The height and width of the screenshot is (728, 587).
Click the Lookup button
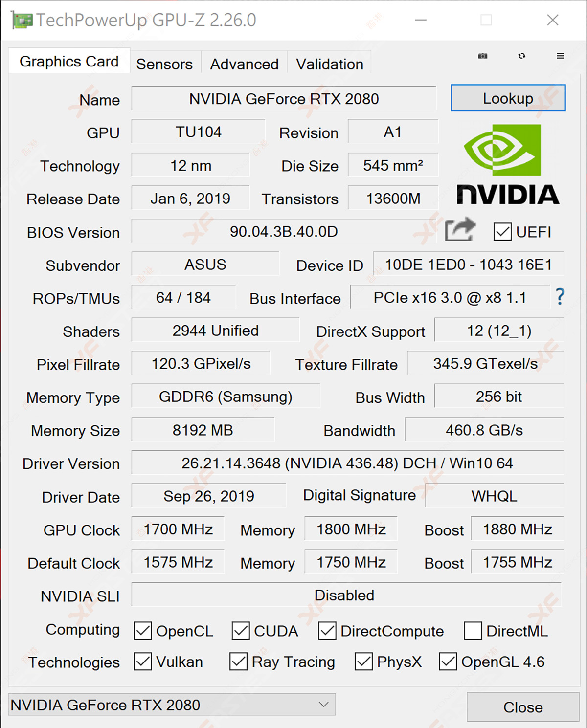(x=508, y=98)
